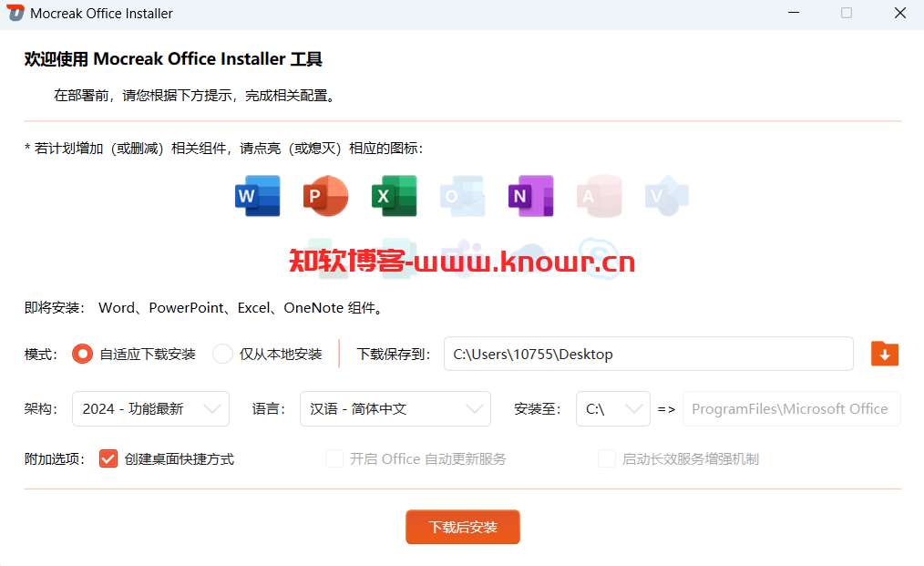Enable the dimmed Access component icon
The height and width of the screenshot is (566, 924).
pyautogui.click(x=600, y=196)
